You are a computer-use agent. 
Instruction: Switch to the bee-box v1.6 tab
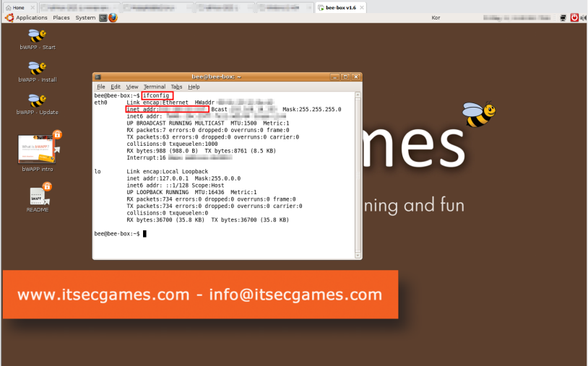click(341, 7)
